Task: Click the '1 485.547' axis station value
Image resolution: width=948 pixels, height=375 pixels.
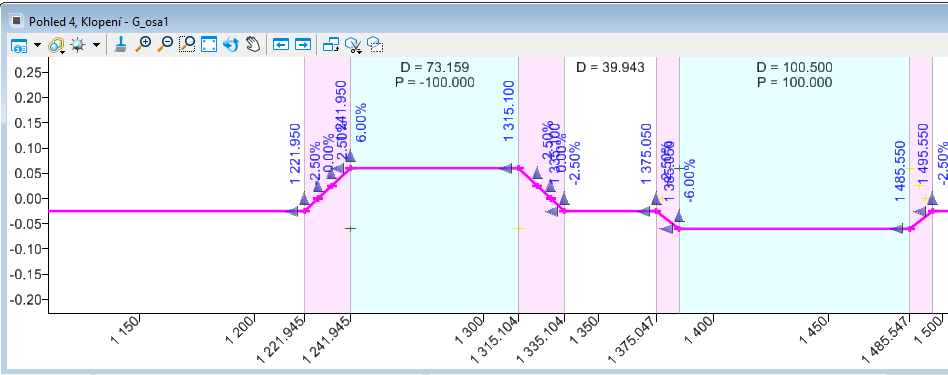Action: [885, 340]
